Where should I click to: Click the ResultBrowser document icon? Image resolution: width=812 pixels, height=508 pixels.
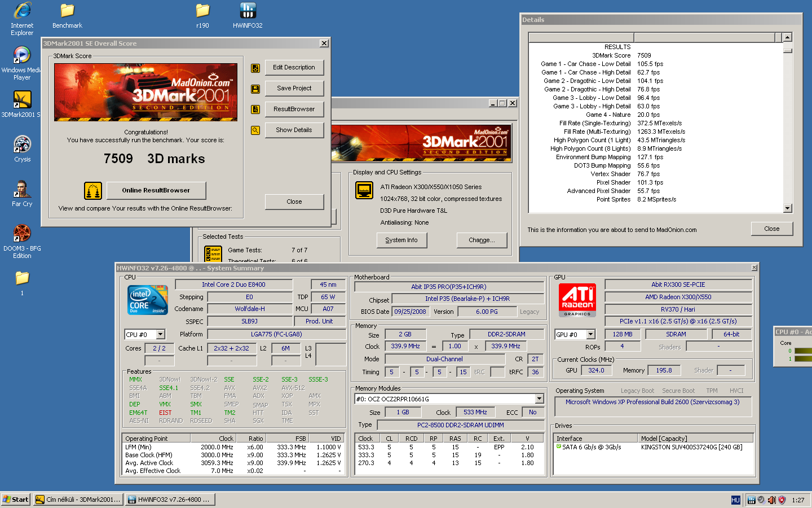coord(255,110)
